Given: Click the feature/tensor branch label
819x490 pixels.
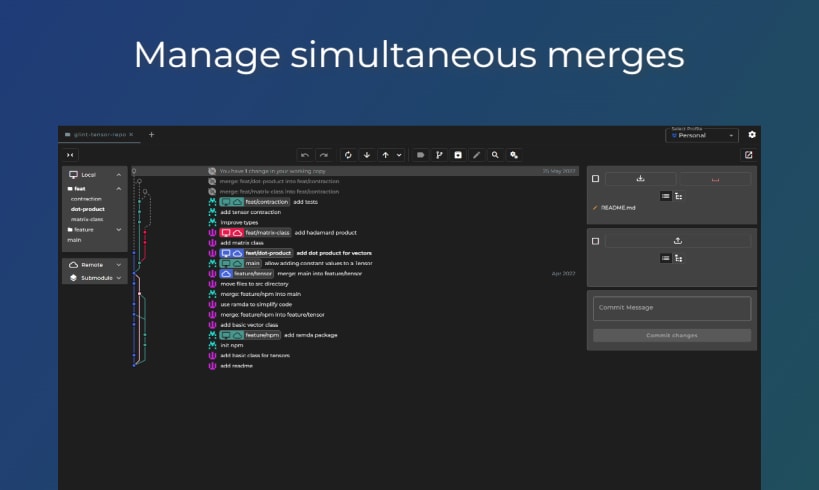Looking at the screenshot, I should (247, 273).
